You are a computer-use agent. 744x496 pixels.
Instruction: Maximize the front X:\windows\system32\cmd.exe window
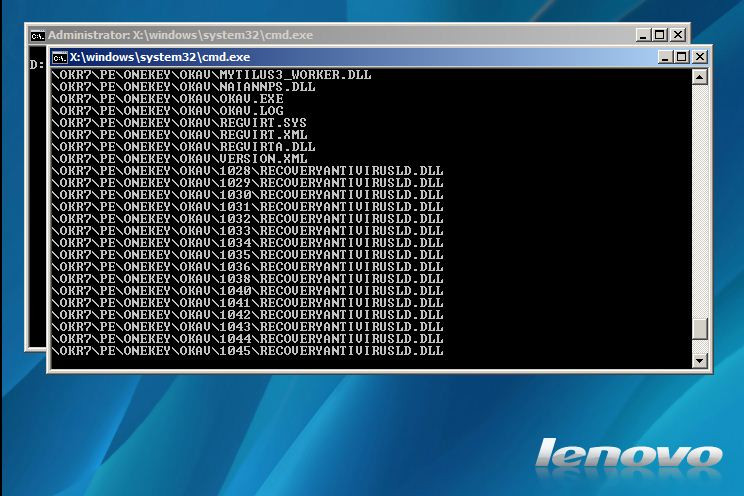click(x=682, y=57)
